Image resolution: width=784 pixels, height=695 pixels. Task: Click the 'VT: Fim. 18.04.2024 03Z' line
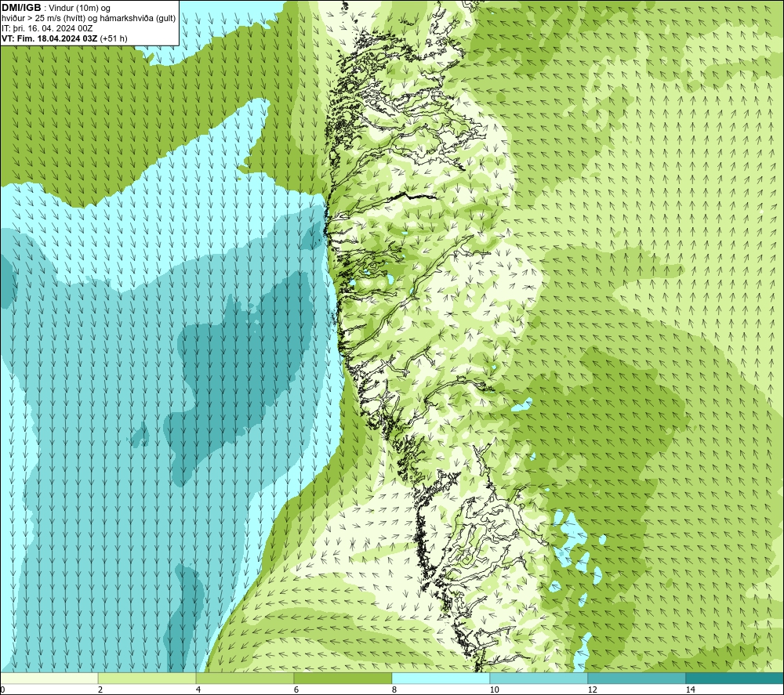(x=49, y=38)
